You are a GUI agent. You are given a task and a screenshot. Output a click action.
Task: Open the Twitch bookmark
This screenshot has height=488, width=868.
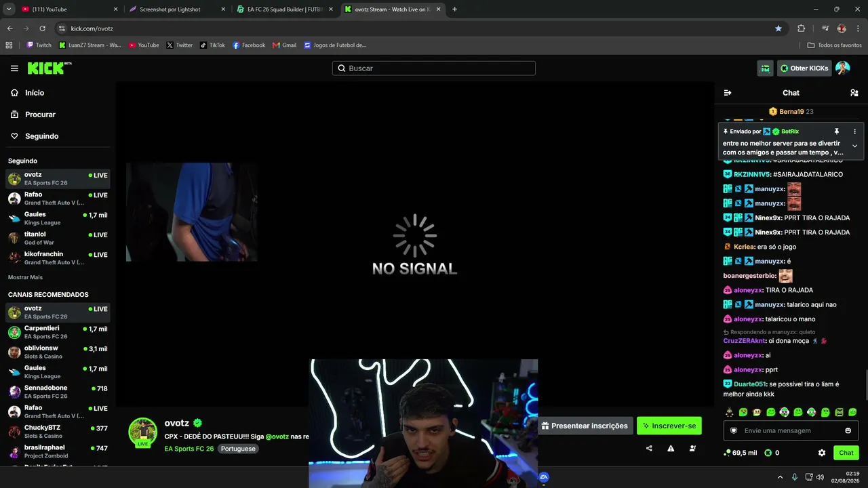tap(39, 45)
